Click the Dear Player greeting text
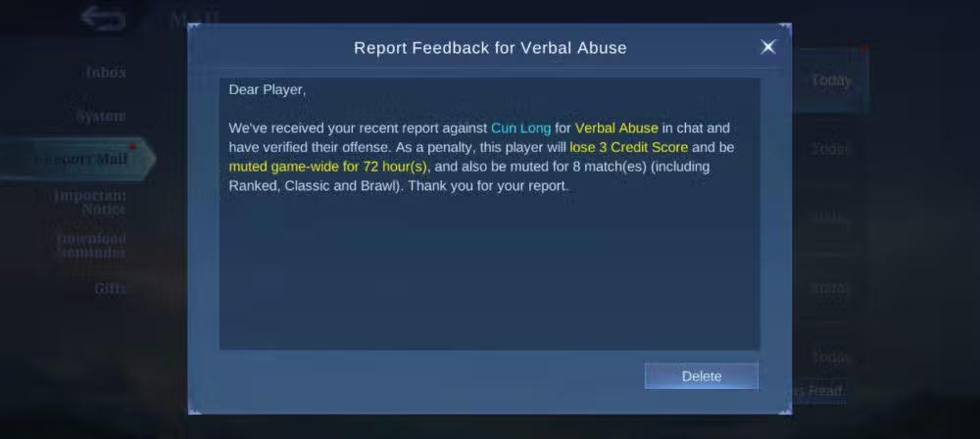 pyautogui.click(x=267, y=89)
